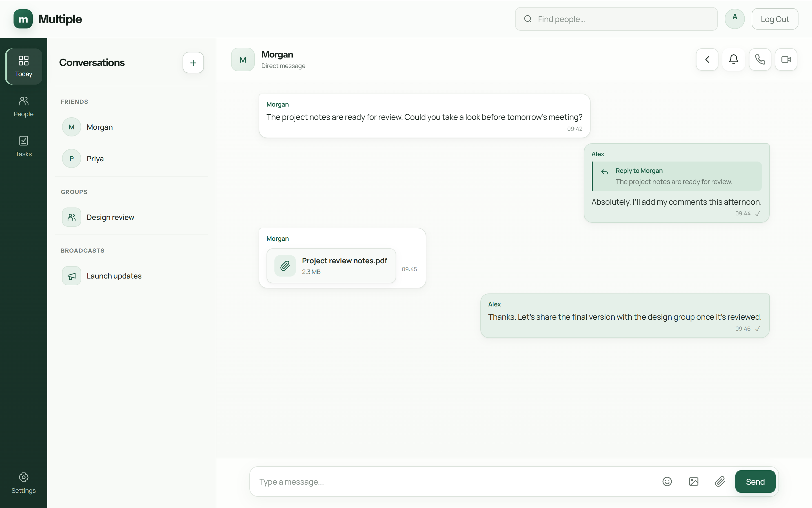Open Priya's conversation
812x508 pixels.
(131, 159)
